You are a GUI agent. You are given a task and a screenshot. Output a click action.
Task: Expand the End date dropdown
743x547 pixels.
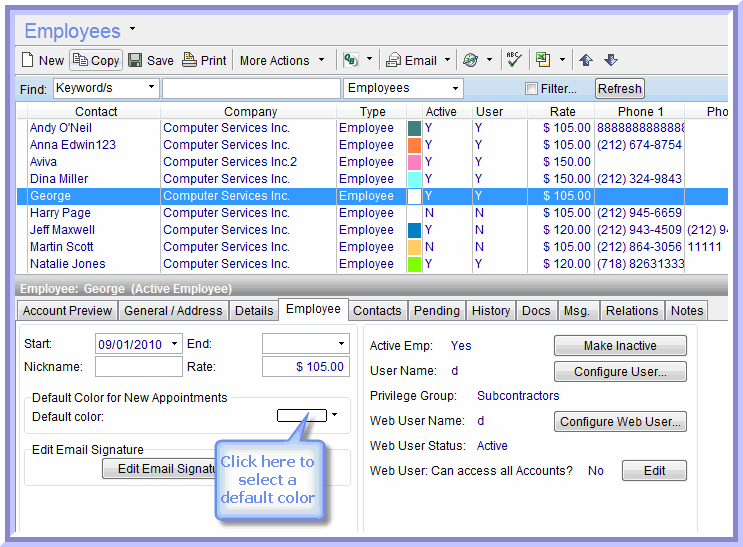coord(341,344)
